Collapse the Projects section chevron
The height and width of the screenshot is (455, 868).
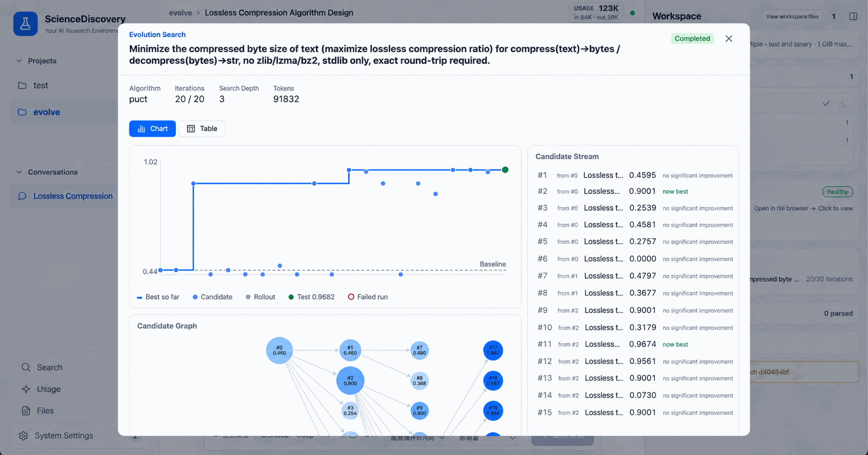pyautogui.click(x=19, y=61)
